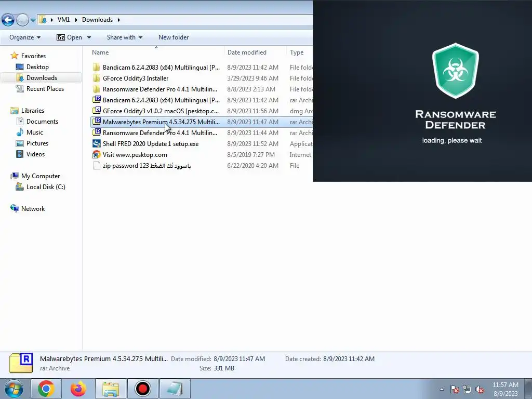Click the Open toolbar button
The width and height of the screenshot is (532, 399).
pyautogui.click(x=70, y=37)
